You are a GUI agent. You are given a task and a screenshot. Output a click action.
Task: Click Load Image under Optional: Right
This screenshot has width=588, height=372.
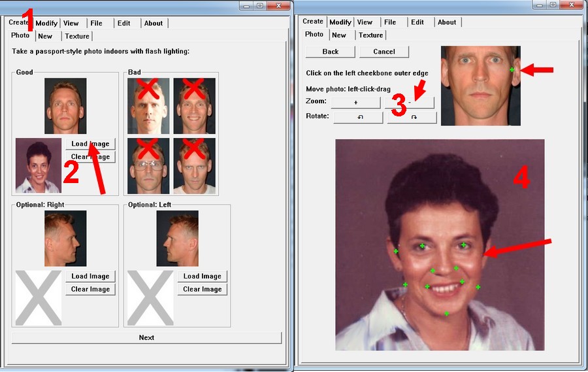coord(90,277)
